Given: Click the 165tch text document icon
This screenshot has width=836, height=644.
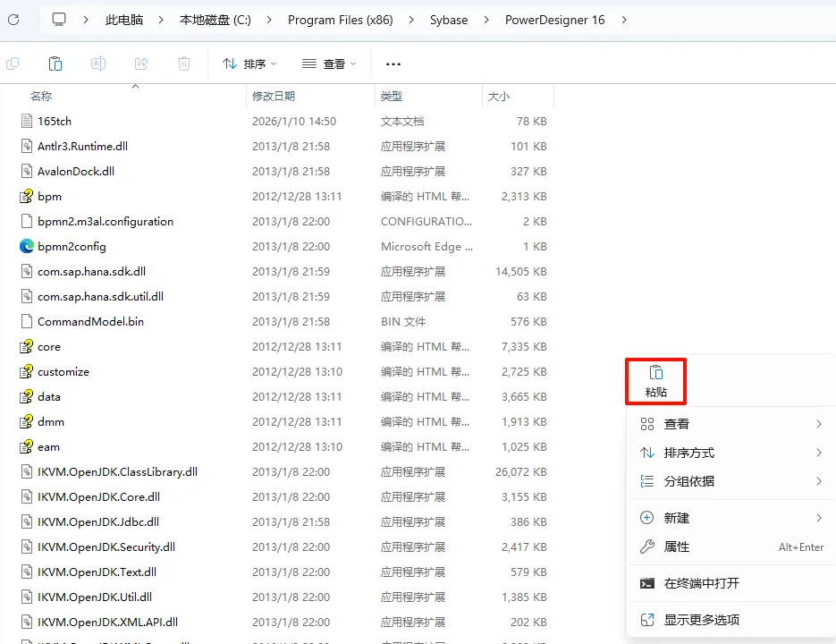Looking at the screenshot, I should coord(27,121).
